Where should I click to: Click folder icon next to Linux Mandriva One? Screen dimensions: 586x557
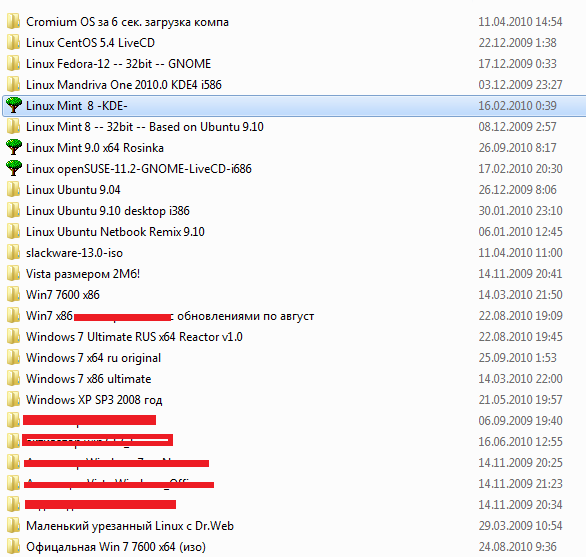(13, 84)
